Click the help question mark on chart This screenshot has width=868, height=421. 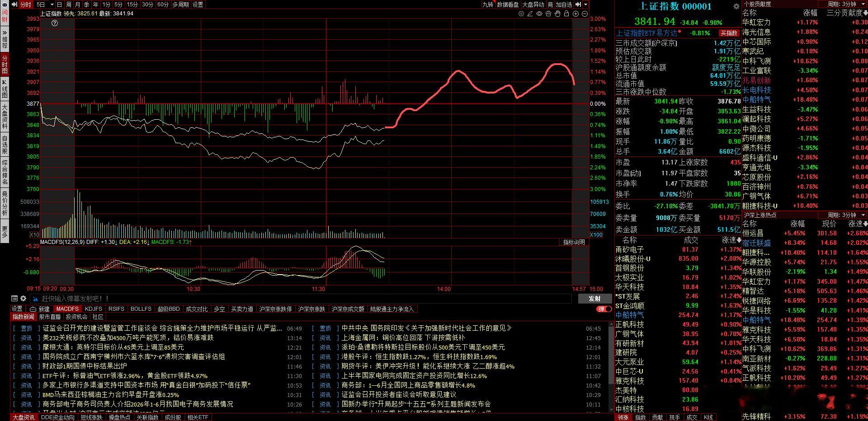tap(55, 23)
